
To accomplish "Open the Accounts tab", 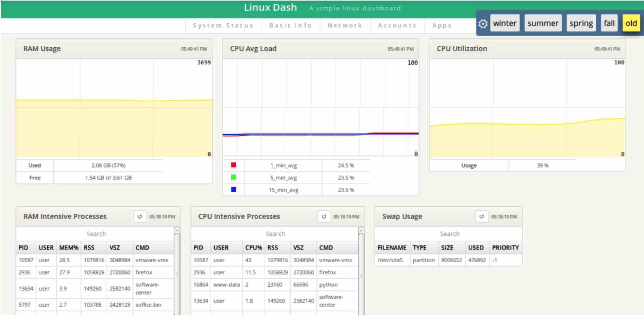I will tap(397, 25).
